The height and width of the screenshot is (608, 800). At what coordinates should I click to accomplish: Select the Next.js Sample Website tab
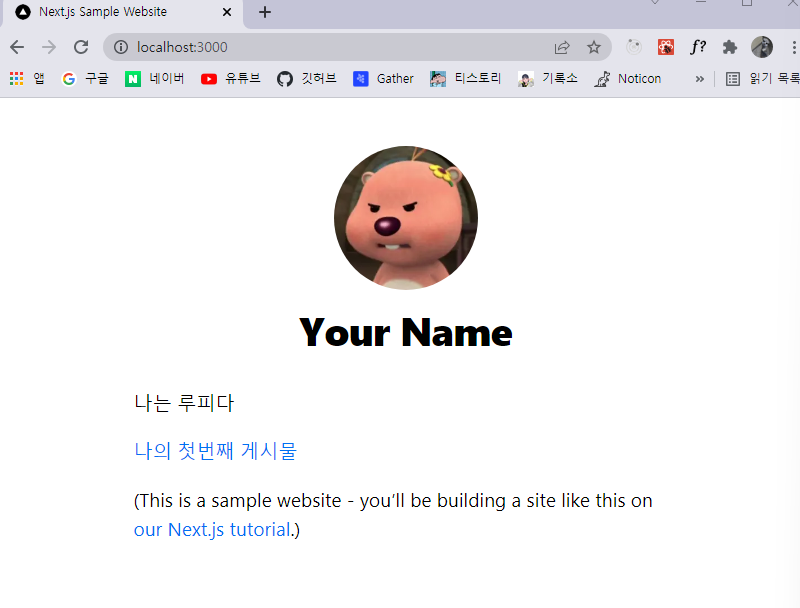pyautogui.click(x=122, y=12)
